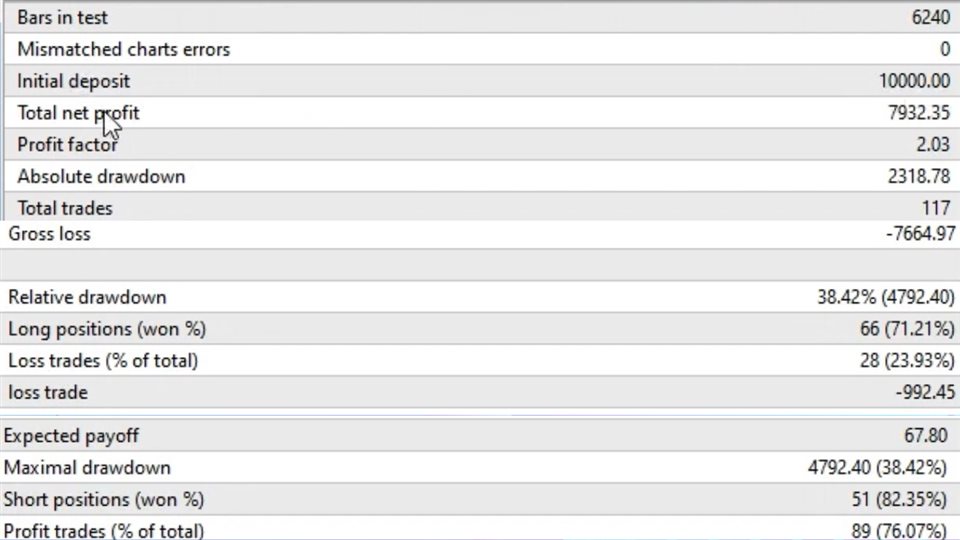Screen dimensions: 960x540
Task: Click the Profit factor row
Action: (x=482, y=144)
